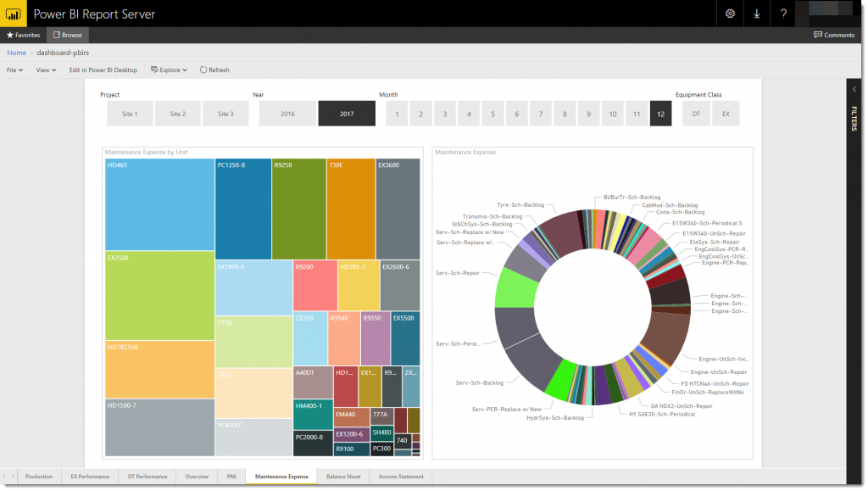Click the download arrow icon
868x491 pixels.
[x=756, y=14]
